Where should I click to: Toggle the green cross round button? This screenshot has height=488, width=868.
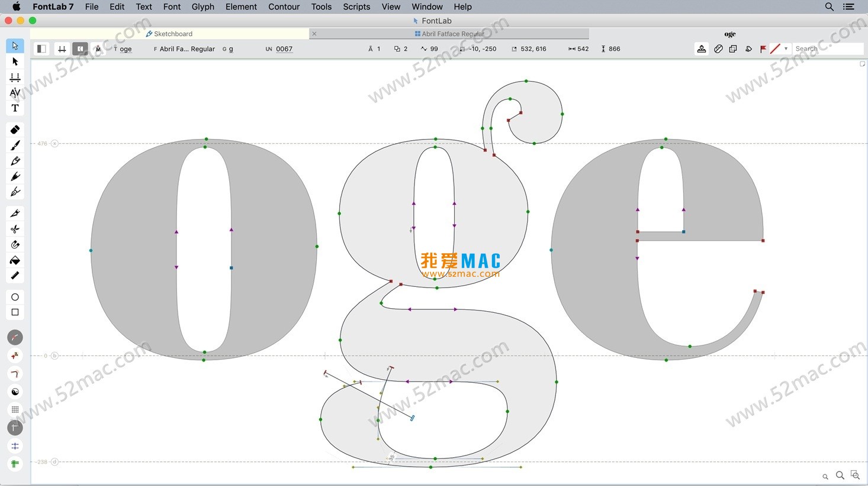(15, 464)
